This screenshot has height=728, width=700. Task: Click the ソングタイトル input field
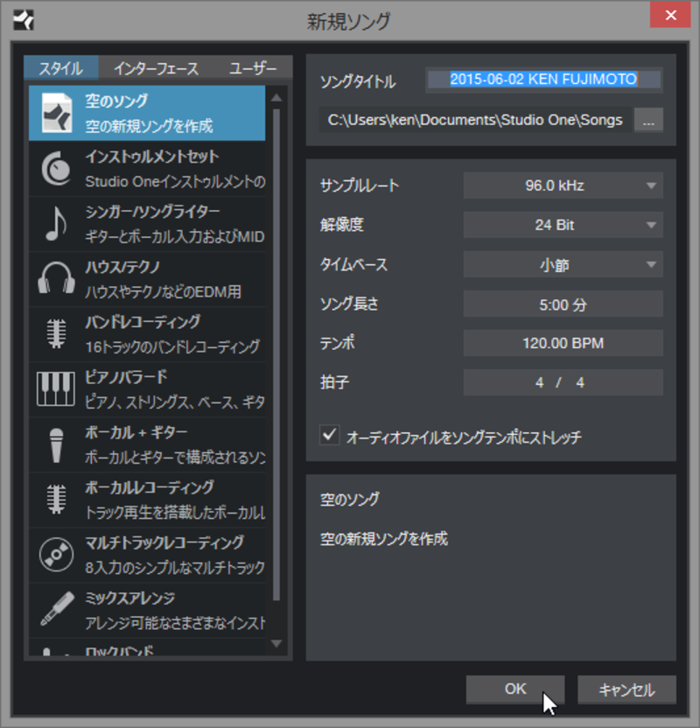[544, 80]
